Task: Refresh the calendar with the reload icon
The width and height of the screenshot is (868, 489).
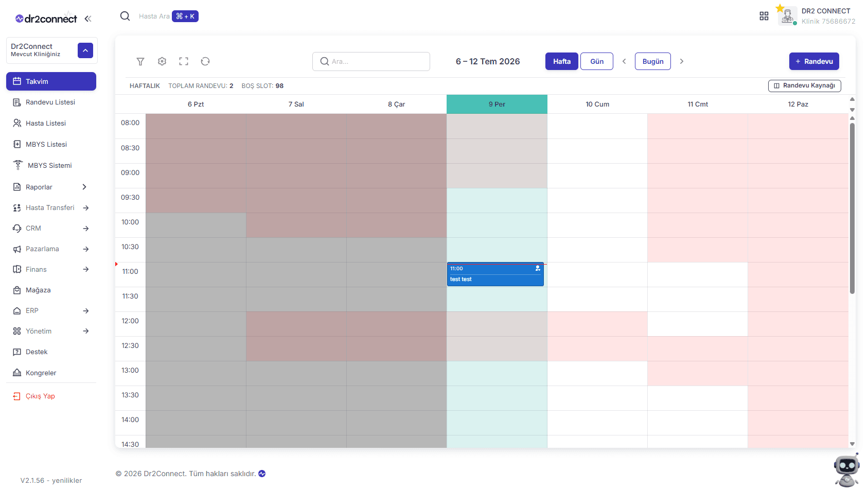Action: tap(205, 61)
